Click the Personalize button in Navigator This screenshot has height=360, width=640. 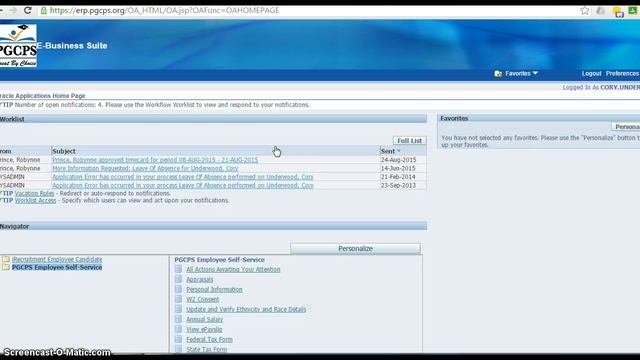pyautogui.click(x=355, y=249)
